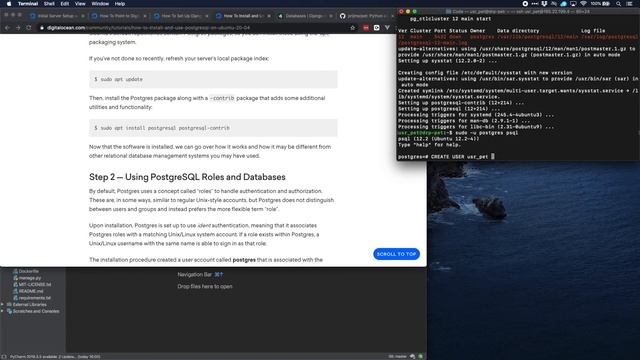640x360 pixels.
Task: Click the sudo apt install postgresql code block
Action: pos(213,128)
